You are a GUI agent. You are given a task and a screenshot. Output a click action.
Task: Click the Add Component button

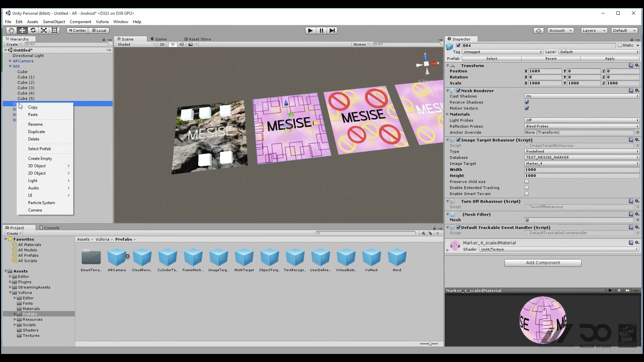click(x=543, y=263)
